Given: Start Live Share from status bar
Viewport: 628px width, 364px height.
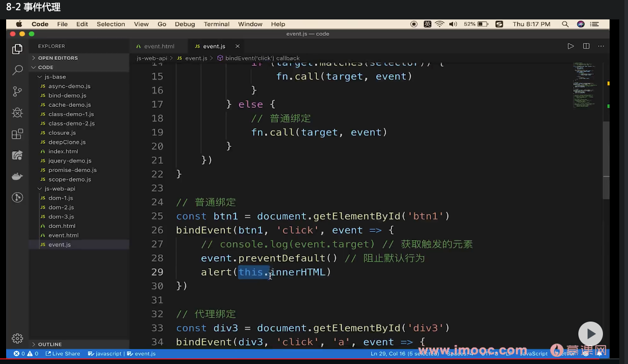Looking at the screenshot, I should (x=63, y=353).
